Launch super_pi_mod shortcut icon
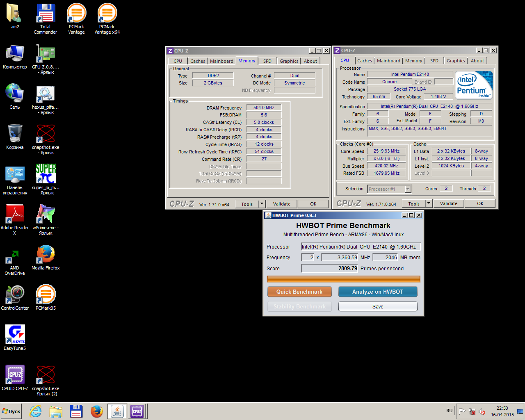Viewport: 525px width, 420px height. (x=46, y=180)
